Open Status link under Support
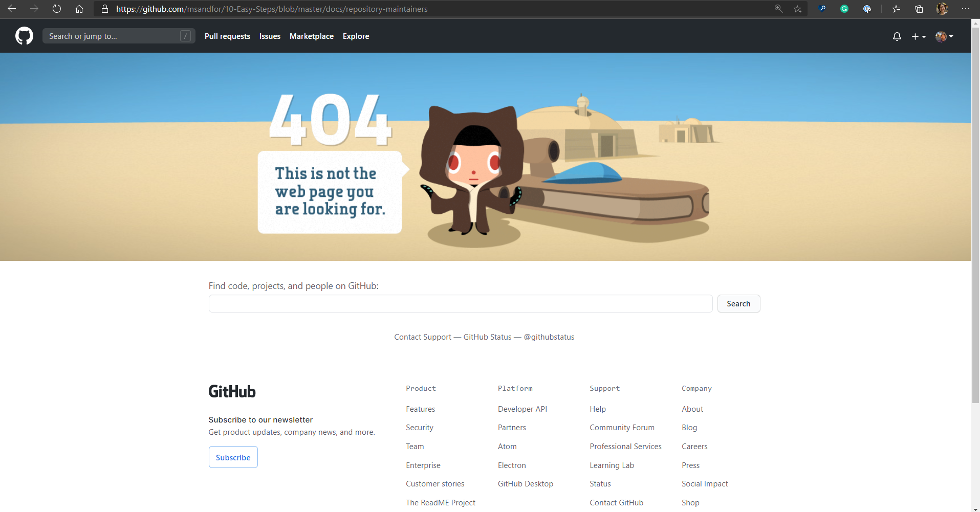980x512 pixels. (x=600, y=484)
